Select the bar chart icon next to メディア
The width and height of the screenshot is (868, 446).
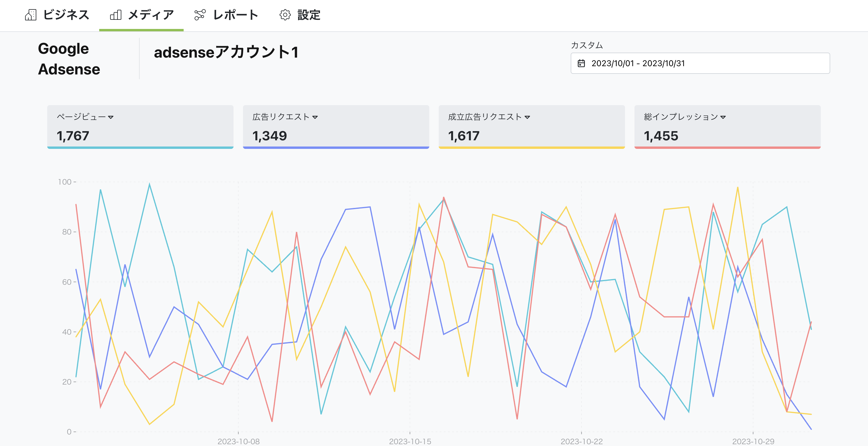coord(116,15)
